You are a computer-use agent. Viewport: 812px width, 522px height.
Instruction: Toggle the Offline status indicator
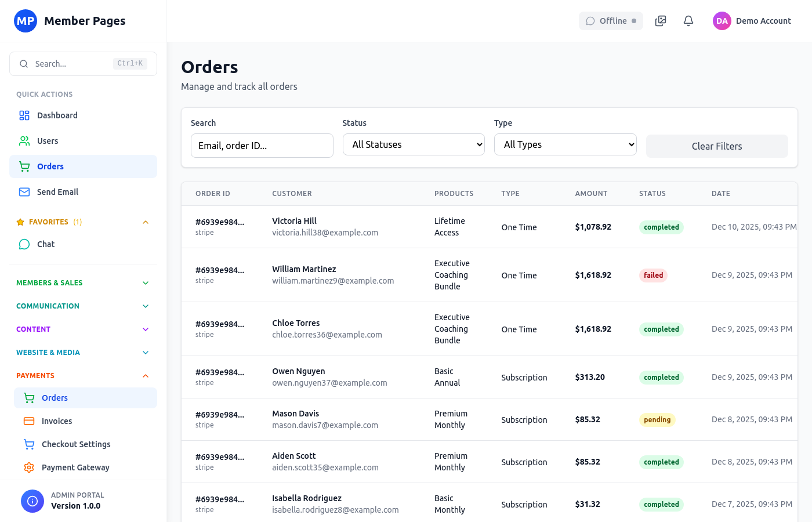tap(611, 20)
